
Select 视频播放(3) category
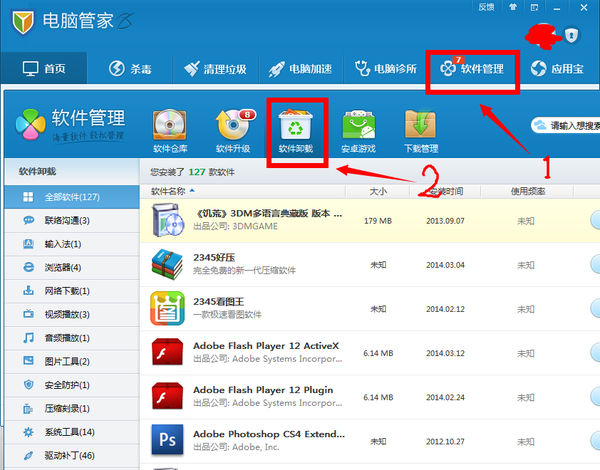click(x=72, y=315)
